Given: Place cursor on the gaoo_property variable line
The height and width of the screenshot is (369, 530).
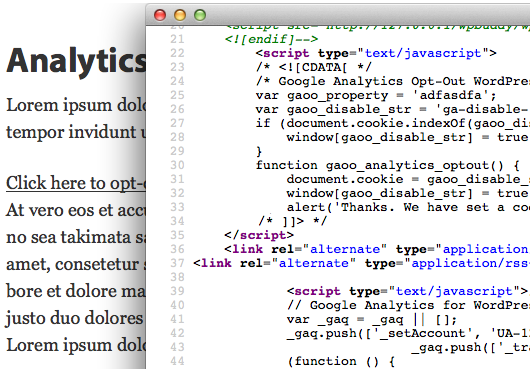Looking at the screenshot, I should click(x=376, y=96).
